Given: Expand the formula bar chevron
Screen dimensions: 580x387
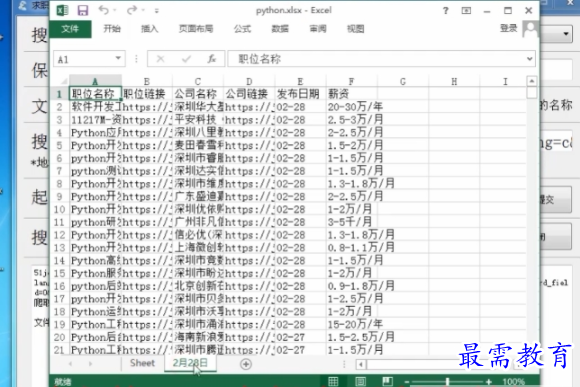Looking at the screenshot, I should tap(529, 59).
